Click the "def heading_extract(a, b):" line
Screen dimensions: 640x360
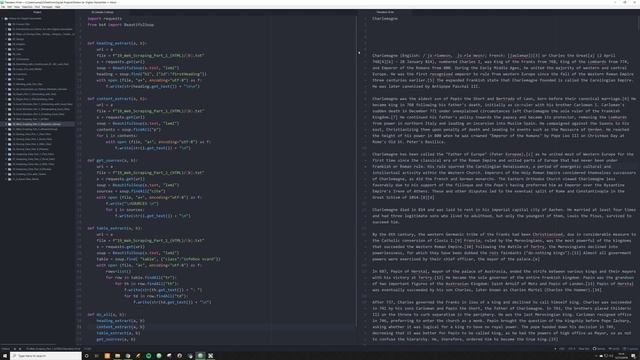[x=117, y=43]
